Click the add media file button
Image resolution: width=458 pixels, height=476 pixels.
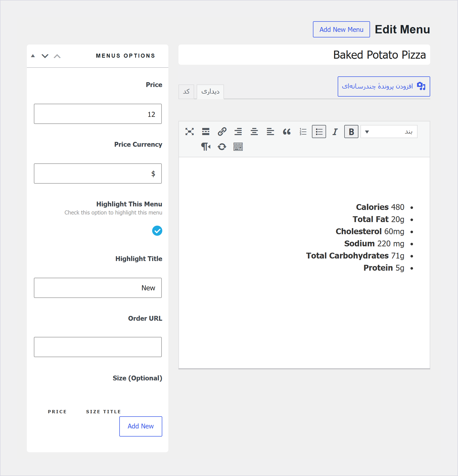tap(384, 86)
